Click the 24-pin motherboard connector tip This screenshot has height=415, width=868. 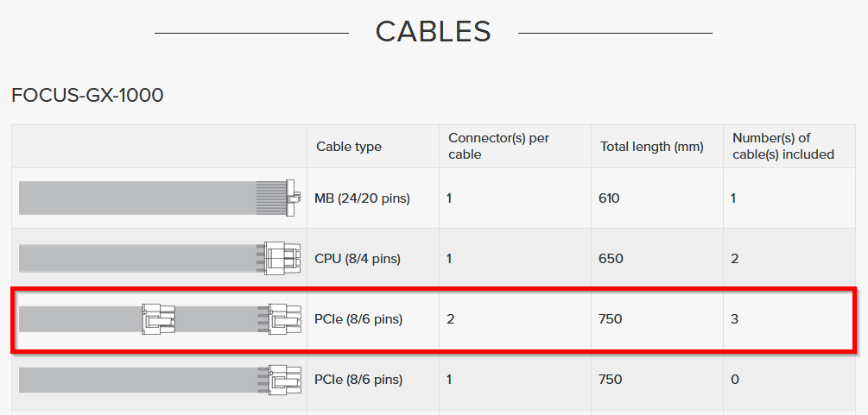293,198
